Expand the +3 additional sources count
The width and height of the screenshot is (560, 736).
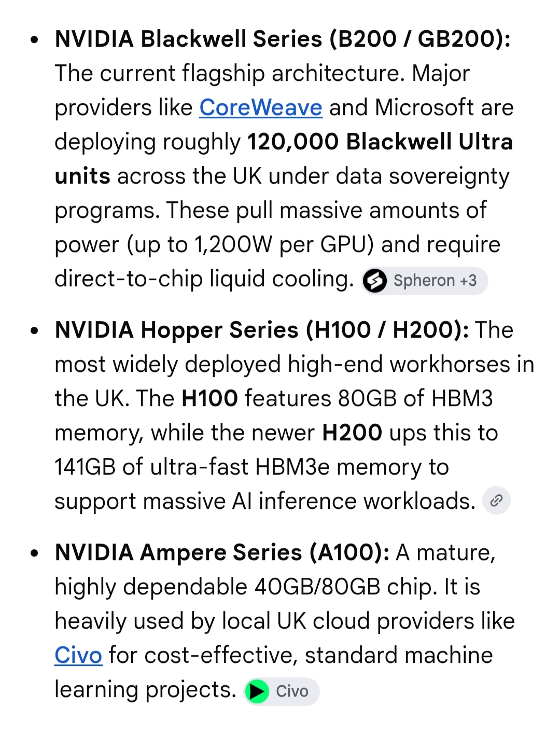tap(468, 281)
